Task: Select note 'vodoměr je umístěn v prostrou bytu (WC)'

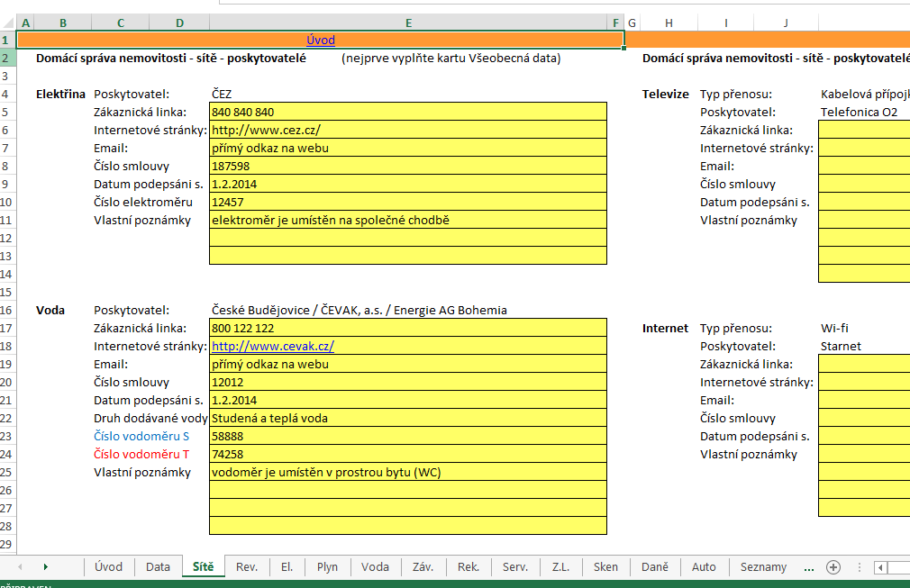Action: [x=408, y=472]
